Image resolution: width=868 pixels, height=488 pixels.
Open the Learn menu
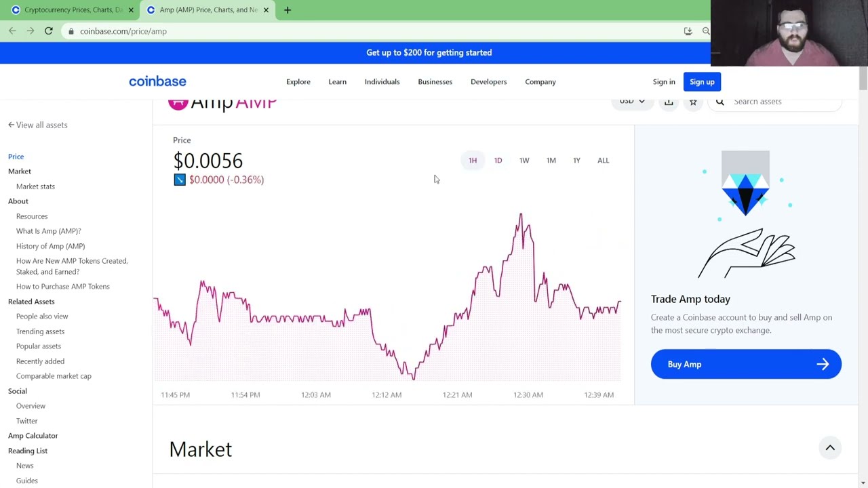337,82
